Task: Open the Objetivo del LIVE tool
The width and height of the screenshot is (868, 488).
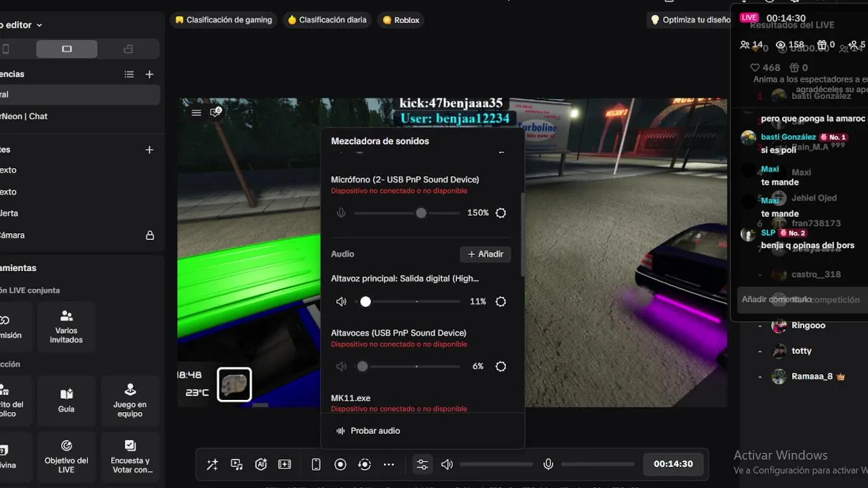Action: pos(66,457)
